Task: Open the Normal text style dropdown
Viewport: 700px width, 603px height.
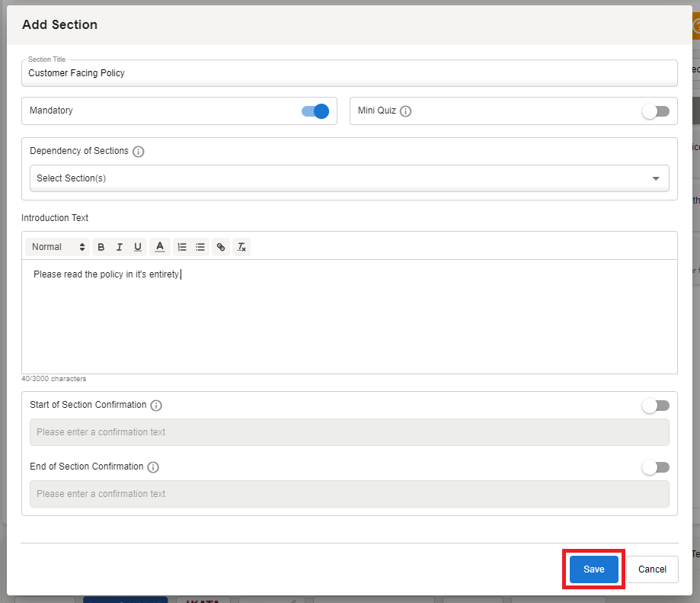Action: coord(58,247)
